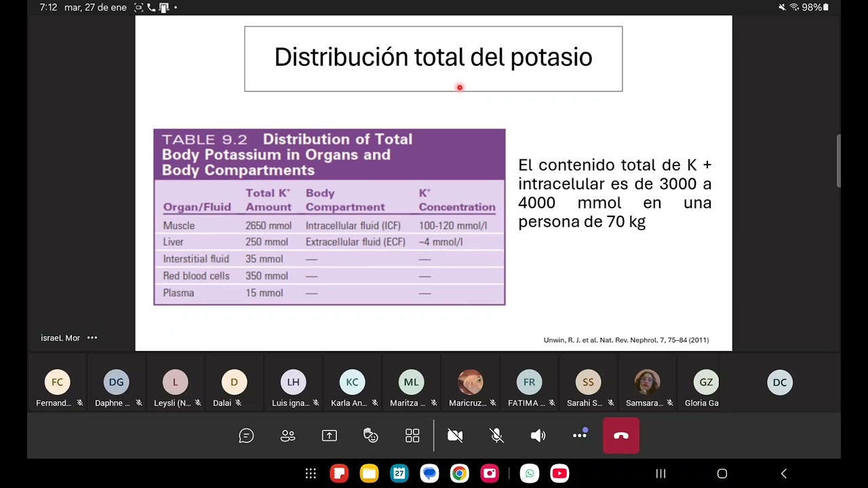Tap the 98% battery indicator
The image size is (868, 488).
pyautogui.click(x=816, y=7)
